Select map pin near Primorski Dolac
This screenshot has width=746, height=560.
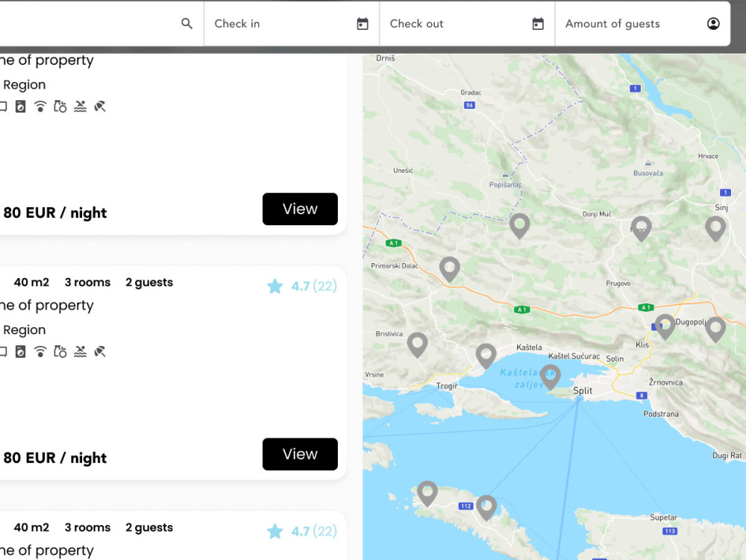(x=450, y=269)
